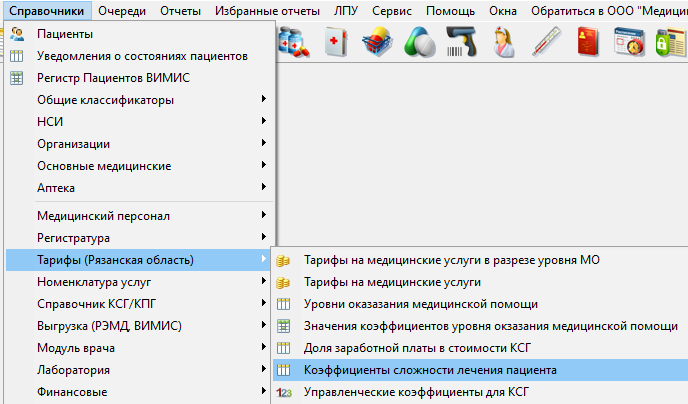The image size is (688, 404).
Task: Open the Сервис menu
Action: (391, 11)
